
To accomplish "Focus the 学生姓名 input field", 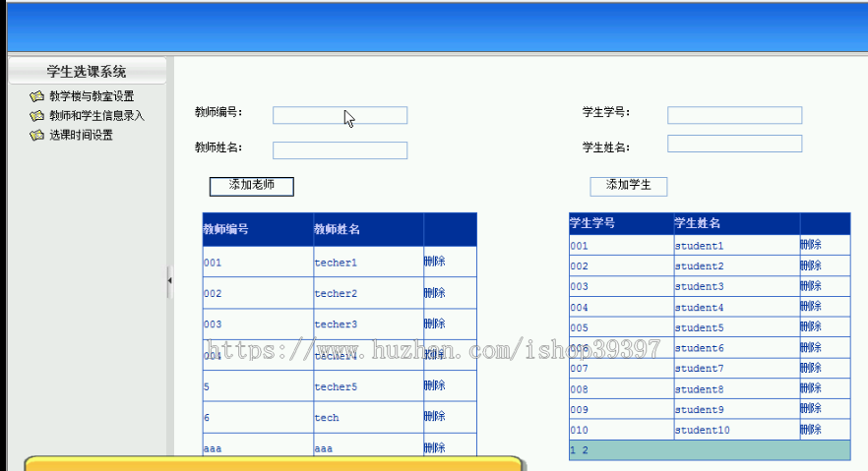I will pos(734,144).
